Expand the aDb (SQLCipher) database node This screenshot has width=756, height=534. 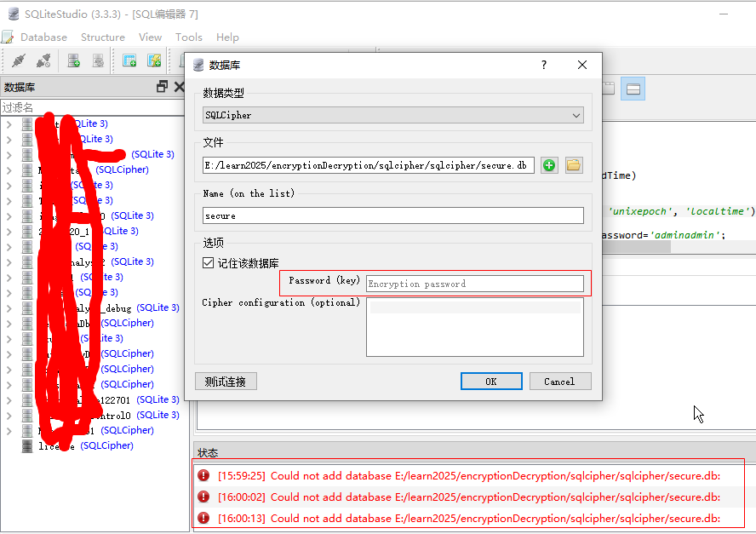pyautogui.click(x=9, y=323)
